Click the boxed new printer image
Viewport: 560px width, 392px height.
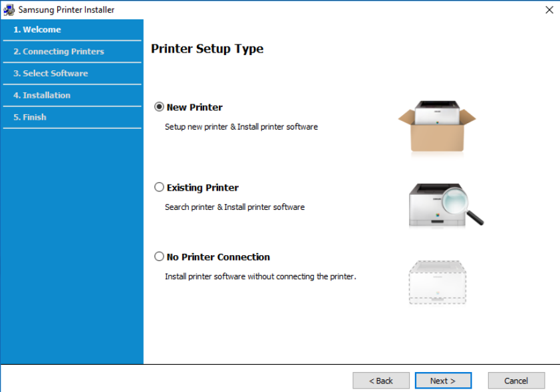pos(437,126)
